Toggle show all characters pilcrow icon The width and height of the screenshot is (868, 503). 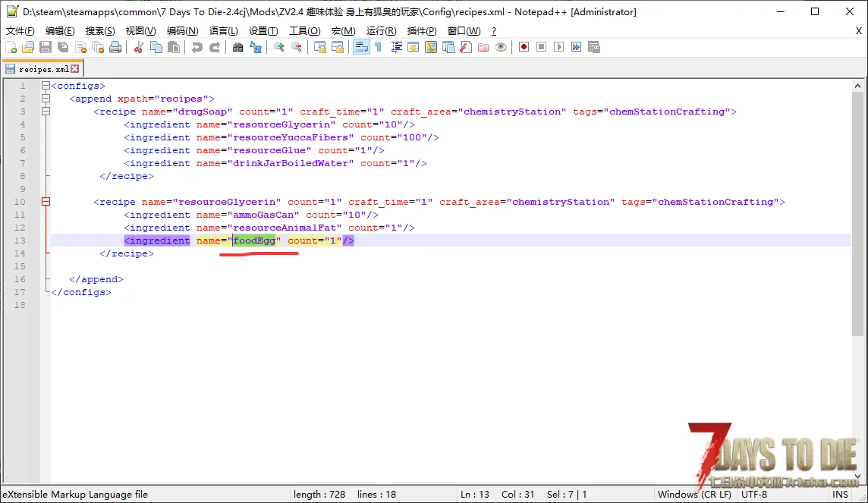[378, 47]
